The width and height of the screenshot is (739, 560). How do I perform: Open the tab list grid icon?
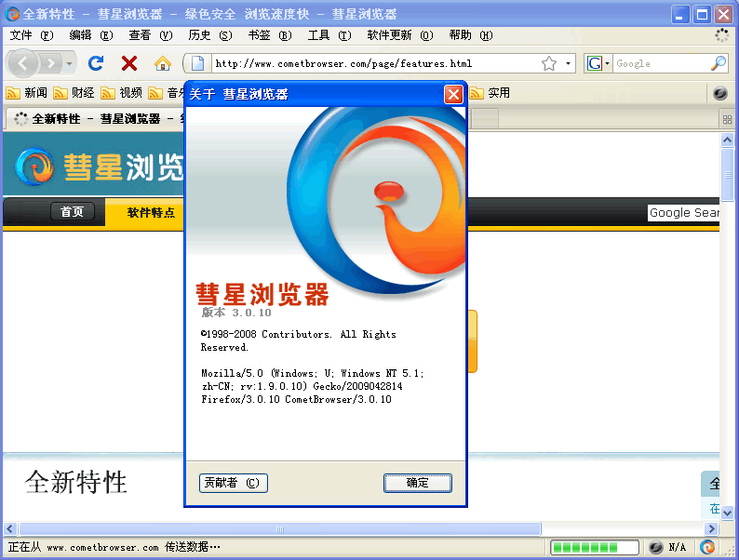tap(727, 120)
